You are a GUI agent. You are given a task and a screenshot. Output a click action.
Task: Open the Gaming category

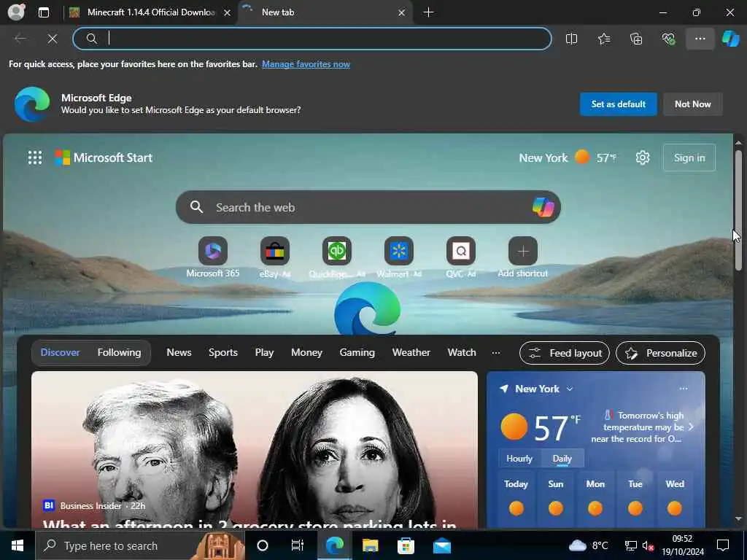tap(357, 352)
